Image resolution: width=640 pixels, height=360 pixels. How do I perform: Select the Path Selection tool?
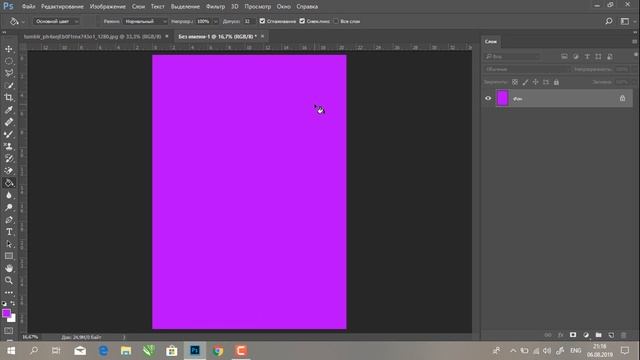pos(9,244)
